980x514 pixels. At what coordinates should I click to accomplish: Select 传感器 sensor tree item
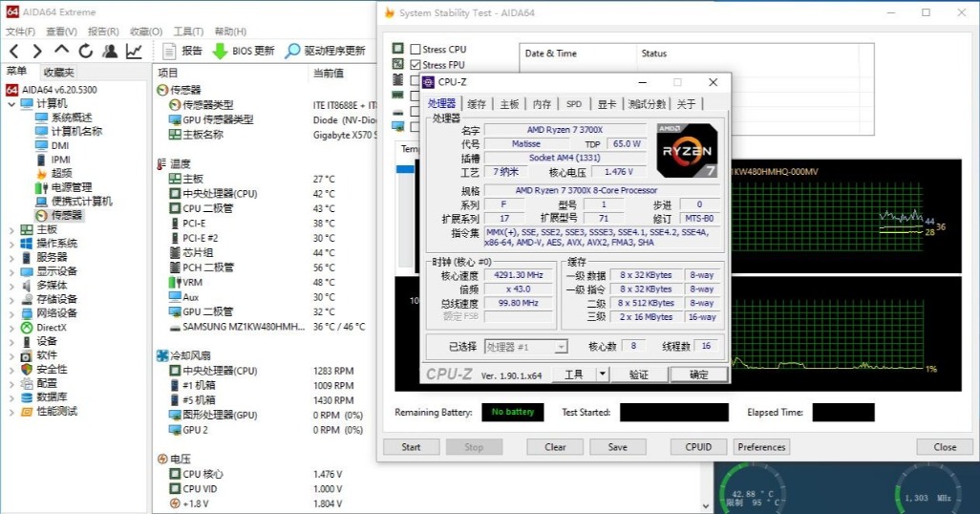[66, 215]
